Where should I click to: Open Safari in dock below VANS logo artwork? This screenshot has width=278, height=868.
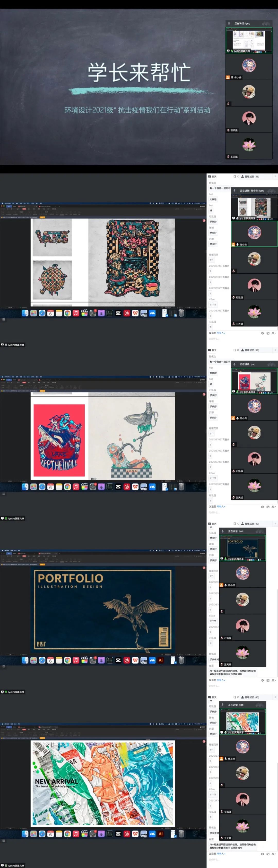[x=42, y=313]
